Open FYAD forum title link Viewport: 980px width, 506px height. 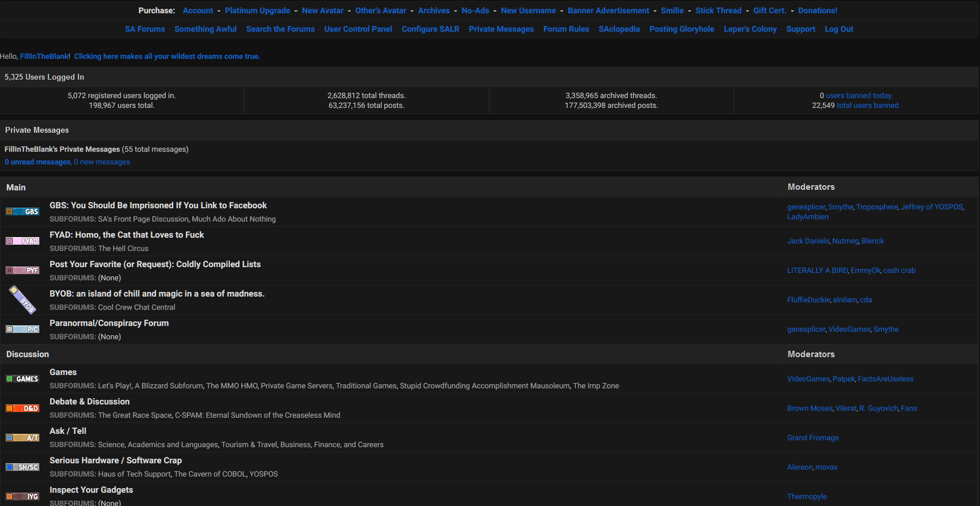tap(127, 235)
